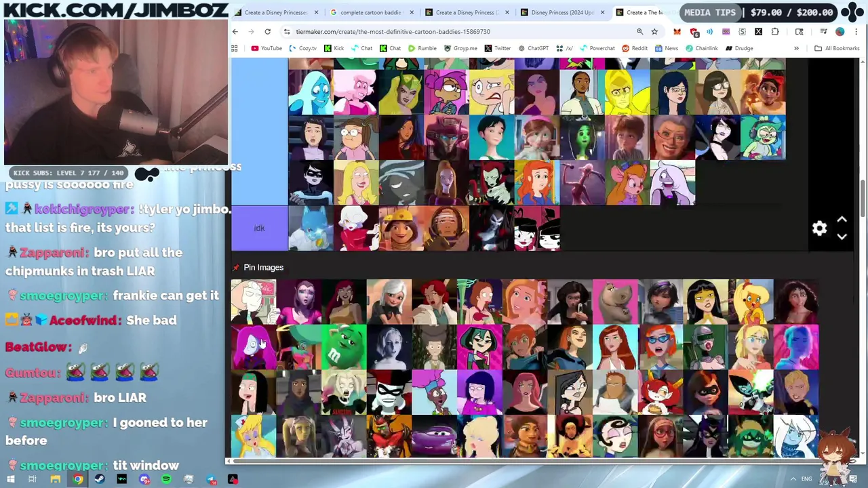This screenshot has width=868, height=488.
Task: Open the Extensions puzzle piece menu
Action: [775, 31]
